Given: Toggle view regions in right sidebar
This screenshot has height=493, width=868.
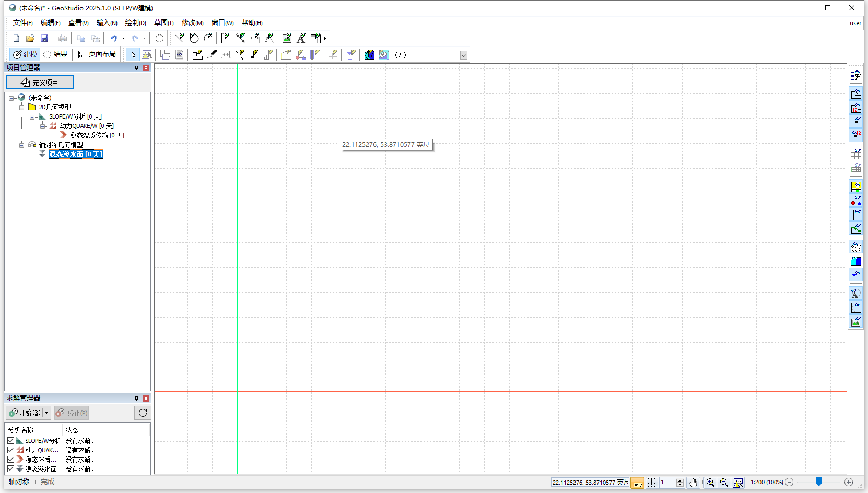Looking at the screenshot, I should (855, 94).
